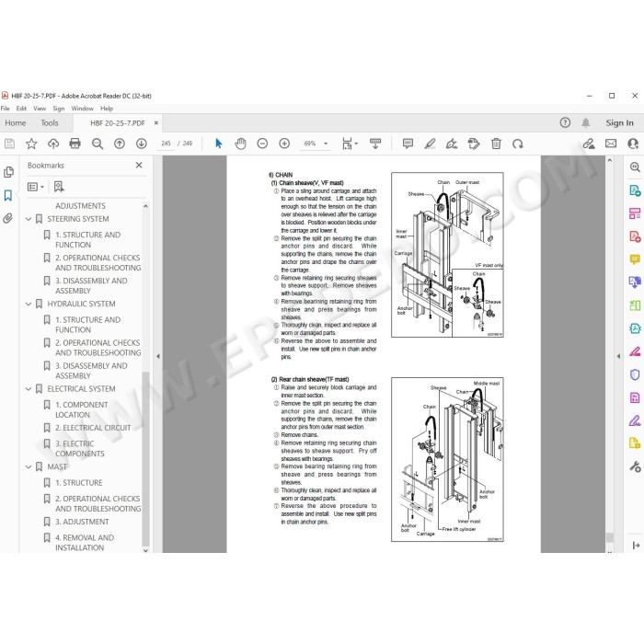Add a sticky note comment icon
Screen dimensions: 644x644
[x=408, y=144]
